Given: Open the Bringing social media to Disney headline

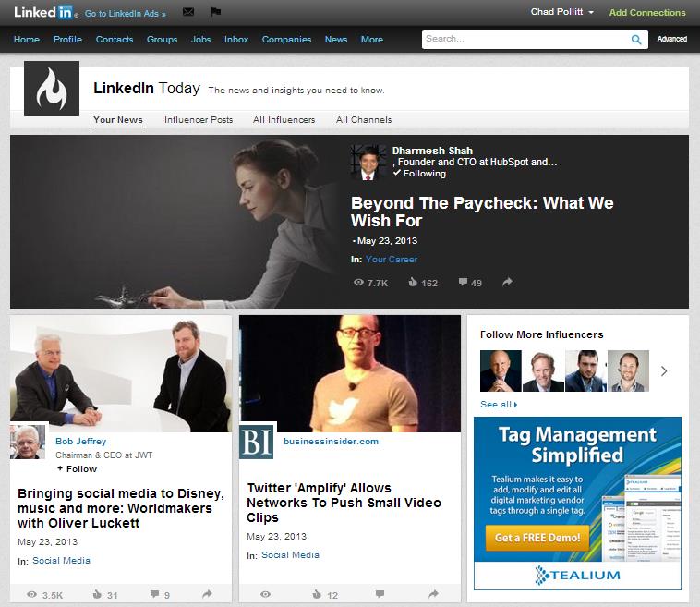Looking at the screenshot, I should (121, 508).
